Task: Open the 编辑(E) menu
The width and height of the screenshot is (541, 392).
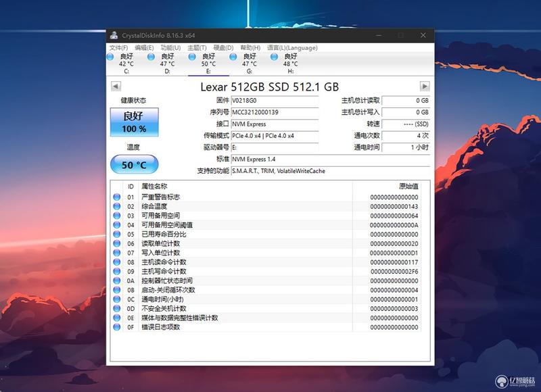Action: coord(144,47)
